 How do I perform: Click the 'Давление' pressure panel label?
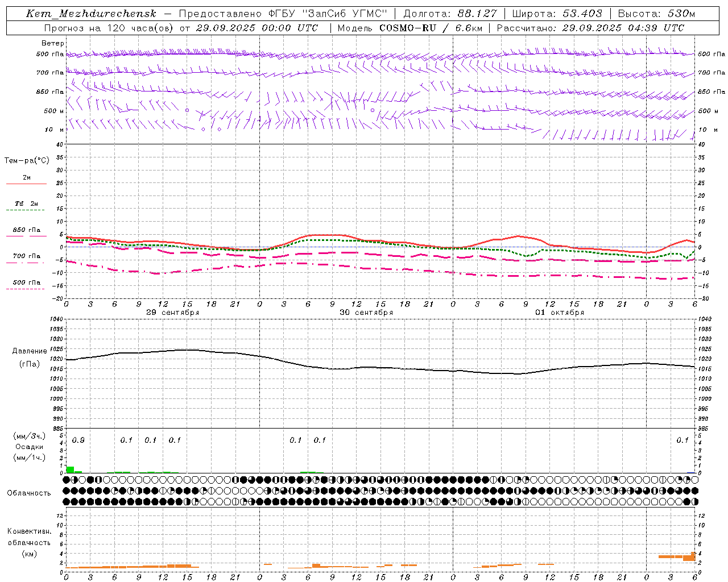[x=30, y=351]
